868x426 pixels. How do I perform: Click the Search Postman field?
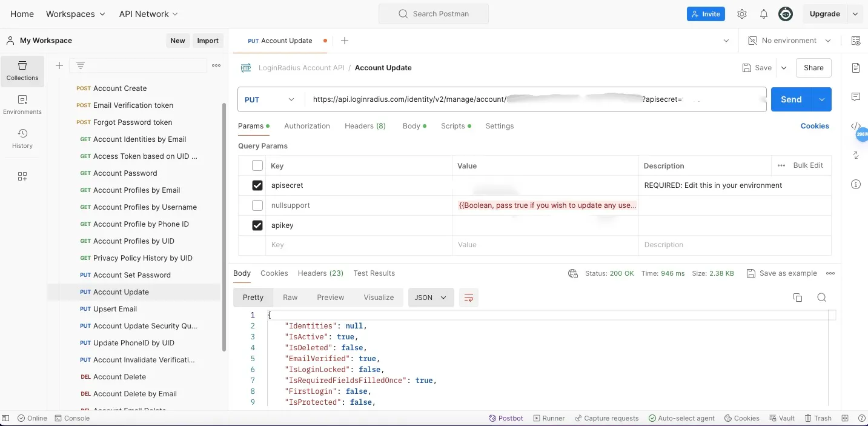pyautogui.click(x=434, y=14)
